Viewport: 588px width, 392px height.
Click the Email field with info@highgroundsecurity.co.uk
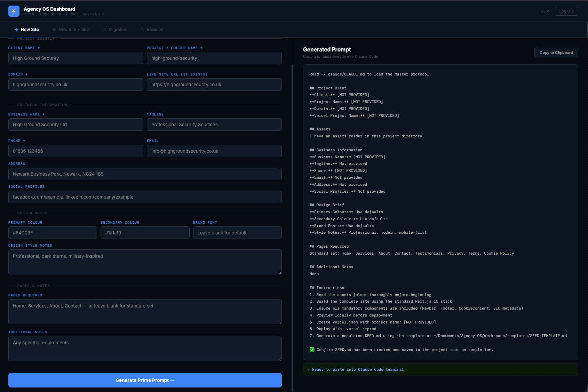214,151
